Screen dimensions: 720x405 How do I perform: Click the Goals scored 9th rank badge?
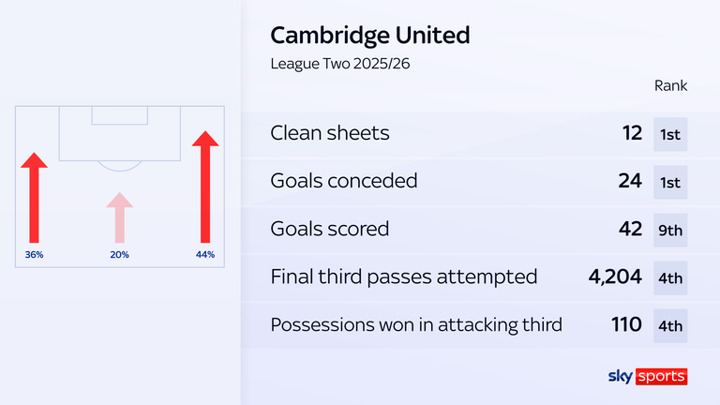(x=670, y=230)
